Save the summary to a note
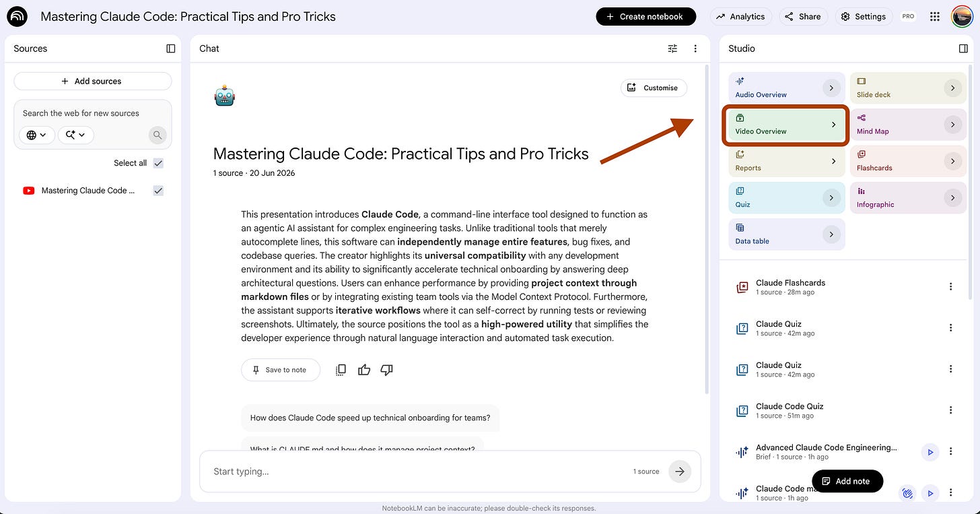Viewport: 980px width, 514px height. 280,370
